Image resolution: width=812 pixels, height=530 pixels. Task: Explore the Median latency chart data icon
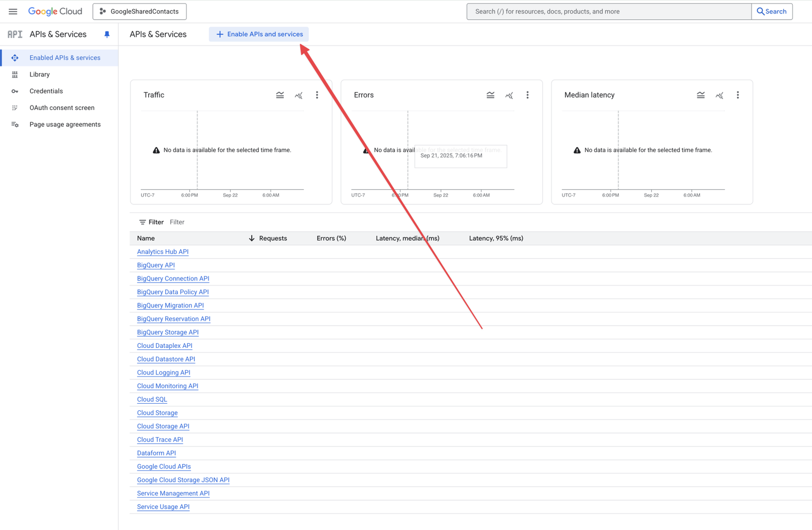[720, 95]
